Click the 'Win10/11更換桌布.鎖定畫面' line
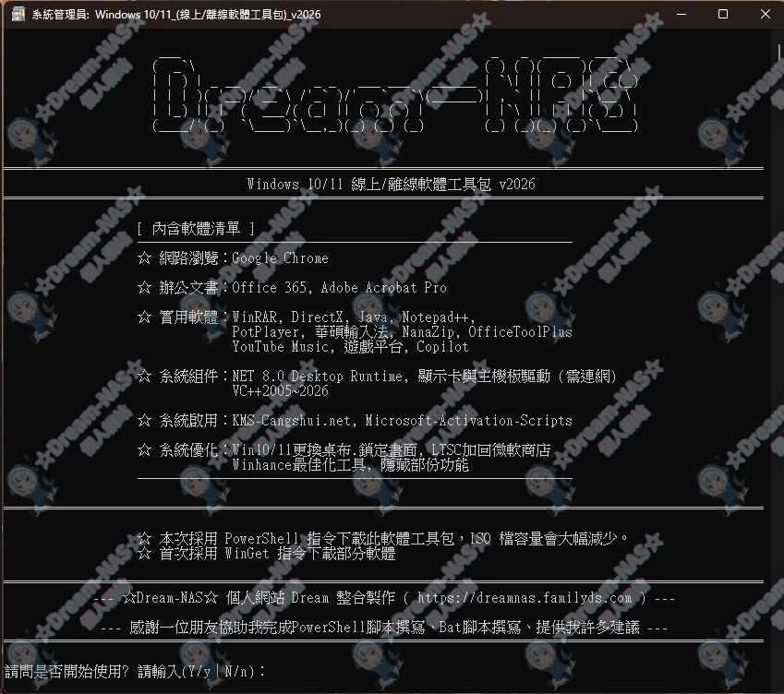The image size is (784, 694). tap(391, 449)
